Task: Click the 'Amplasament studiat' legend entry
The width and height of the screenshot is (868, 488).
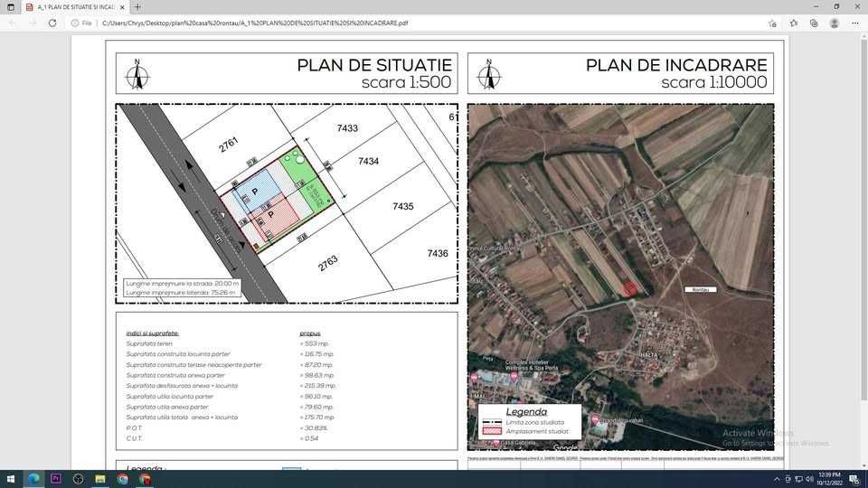Action: (537, 431)
